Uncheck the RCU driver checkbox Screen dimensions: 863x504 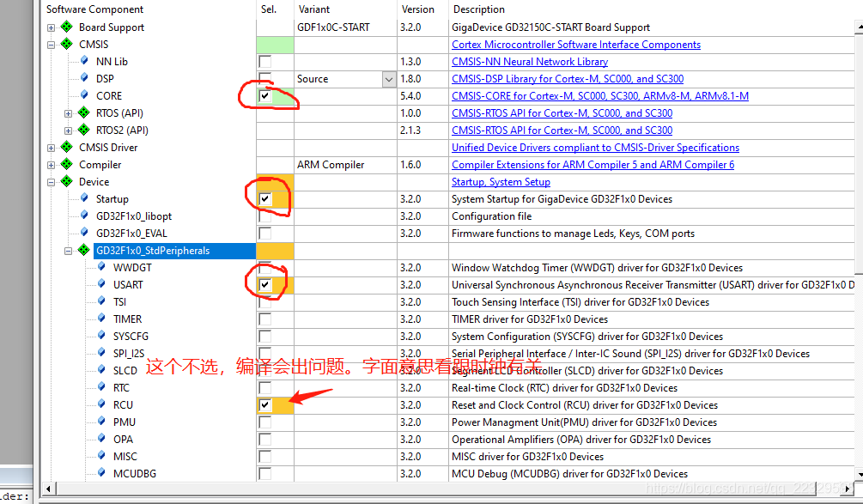coord(265,405)
